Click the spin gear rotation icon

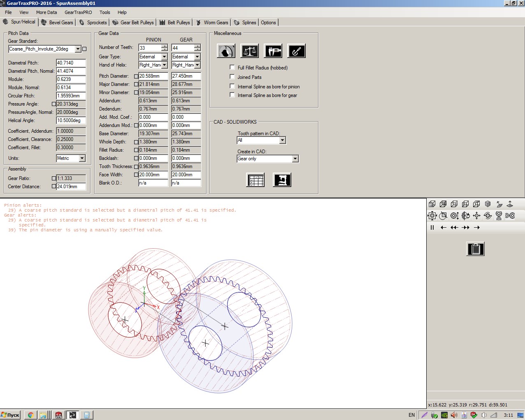point(488,215)
